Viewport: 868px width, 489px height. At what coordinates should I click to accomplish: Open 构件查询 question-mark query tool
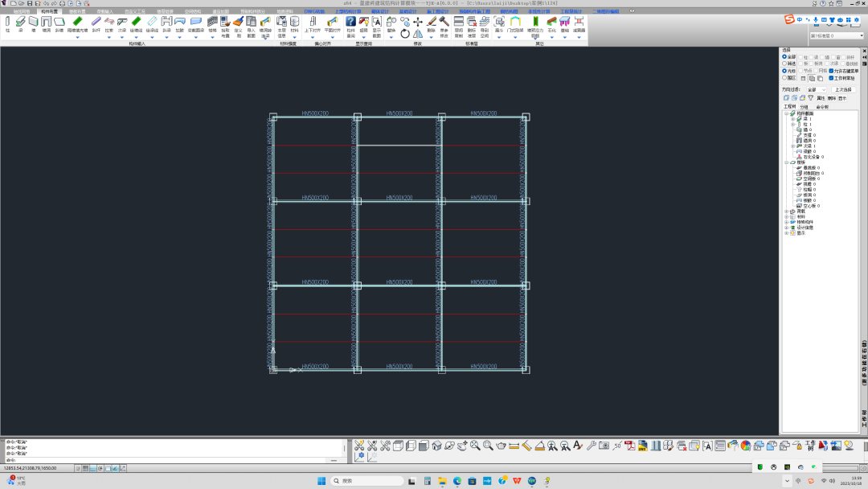coord(350,27)
